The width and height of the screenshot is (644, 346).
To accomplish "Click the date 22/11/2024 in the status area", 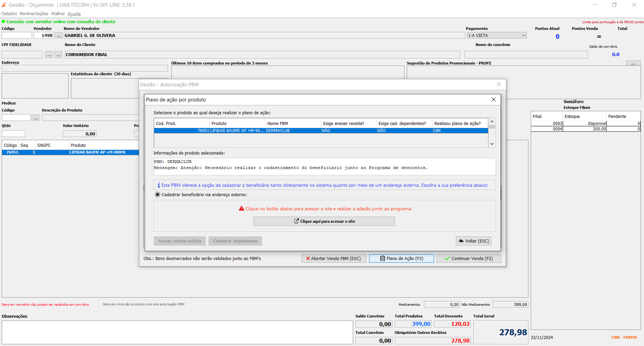I will coord(542,338).
